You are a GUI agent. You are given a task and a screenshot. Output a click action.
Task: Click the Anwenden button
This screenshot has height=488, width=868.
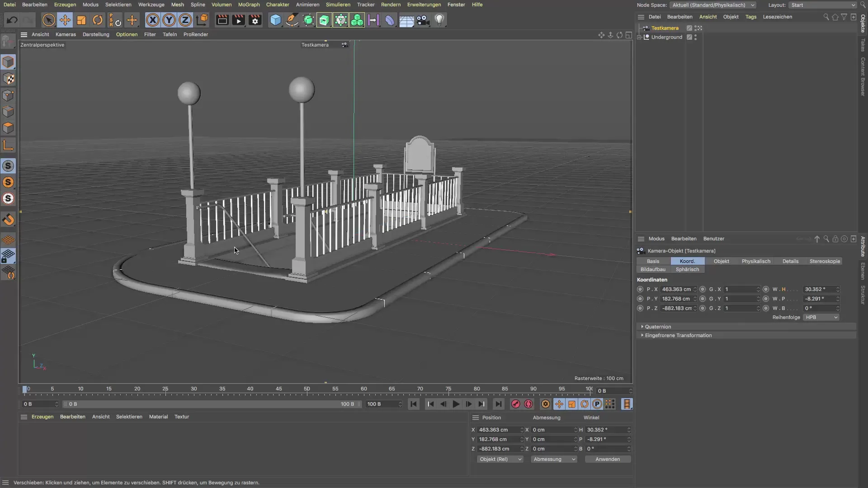tap(608, 459)
